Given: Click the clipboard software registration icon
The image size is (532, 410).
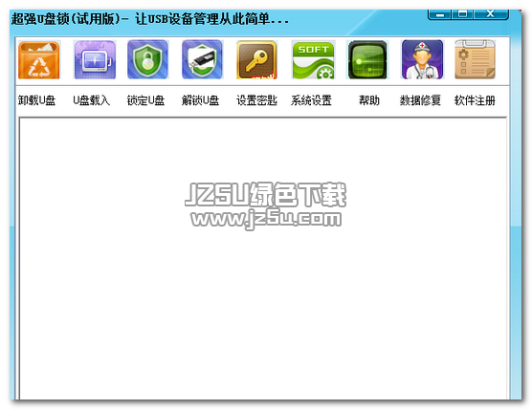Looking at the screenshot, I should point(475,60).
